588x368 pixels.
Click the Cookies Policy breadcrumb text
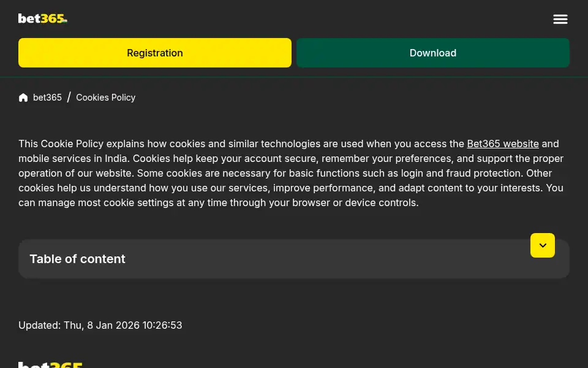coord(106,98)
